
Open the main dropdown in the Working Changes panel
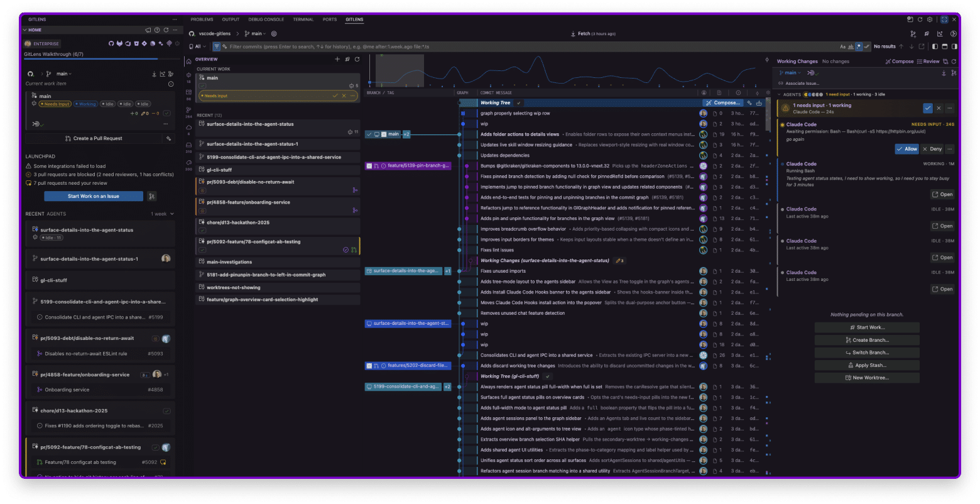tap(791, 73)
